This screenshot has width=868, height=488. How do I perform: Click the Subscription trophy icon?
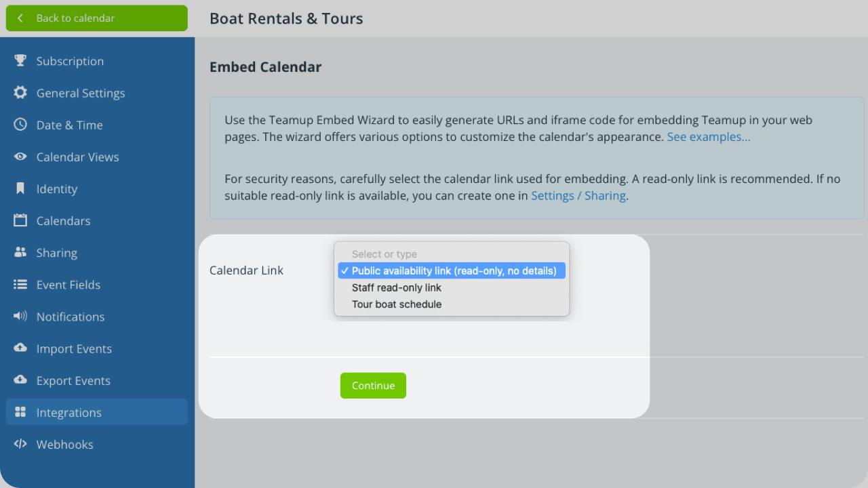pyautogui.click(x=20, y=60)
